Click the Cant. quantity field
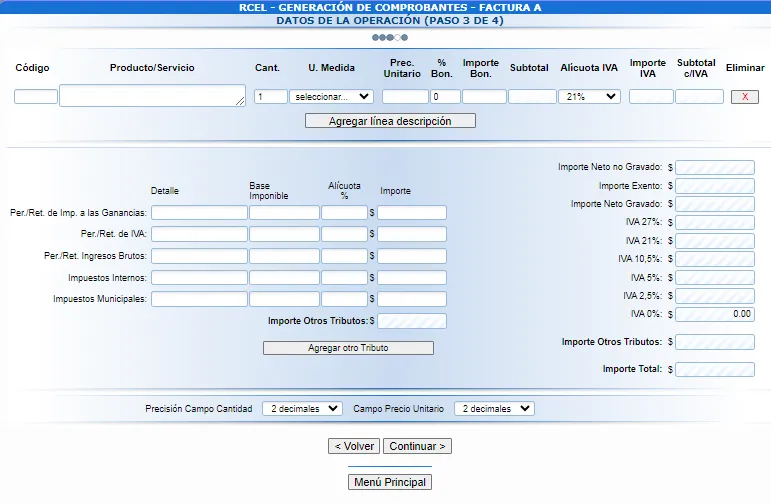771x504 pixels. pyautogui.click(x=270, y=97)
